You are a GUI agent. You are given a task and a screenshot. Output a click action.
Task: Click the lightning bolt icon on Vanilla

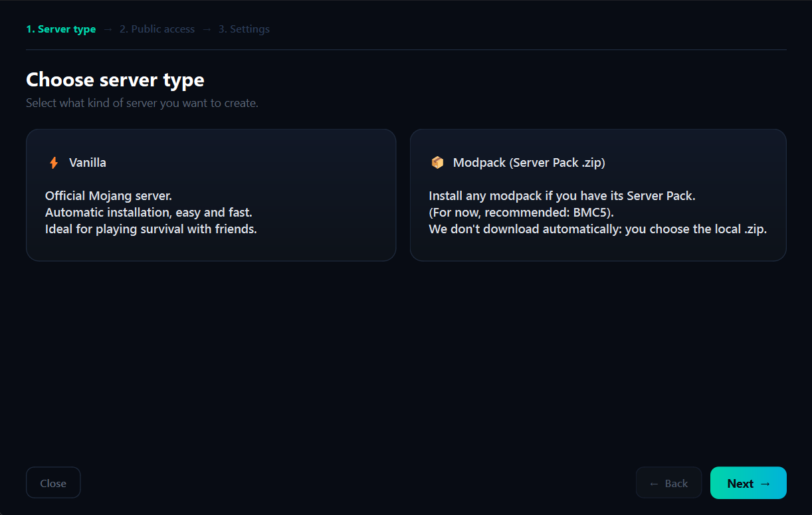coord(54,163)
